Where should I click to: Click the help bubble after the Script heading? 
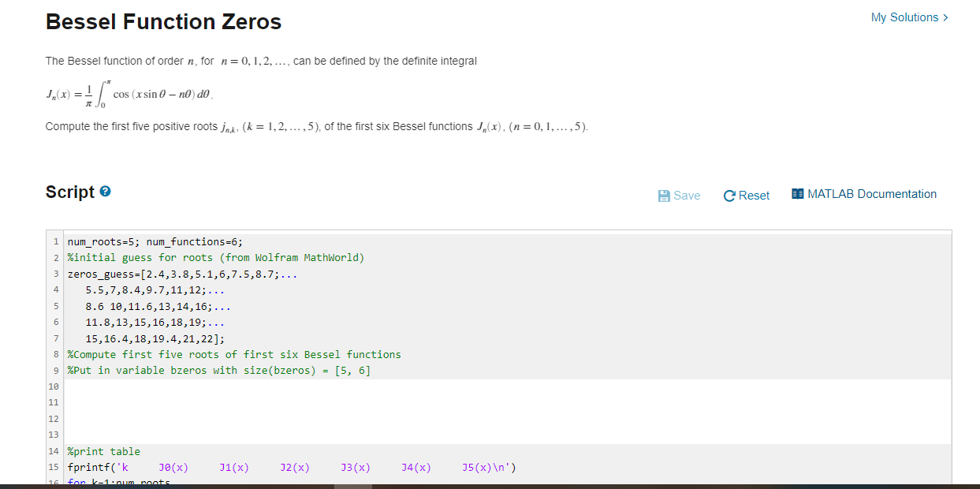click(105, 190)
